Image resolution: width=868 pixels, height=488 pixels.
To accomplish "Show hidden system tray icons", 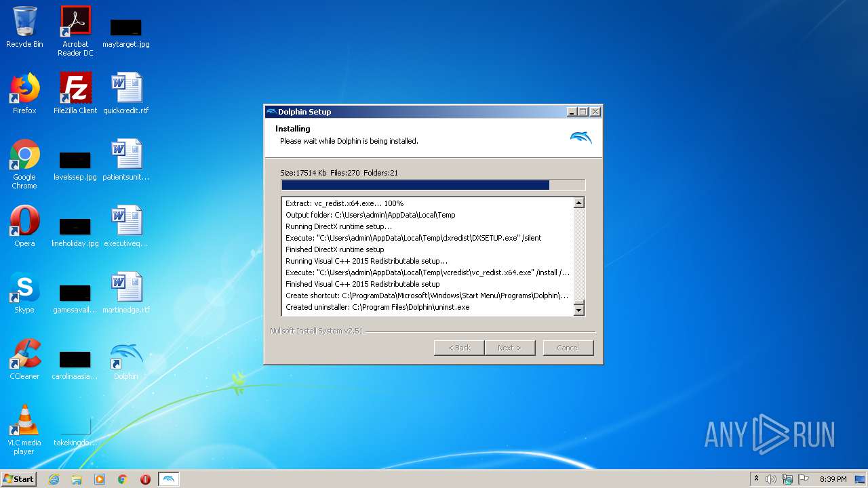I will pos(756,479).
